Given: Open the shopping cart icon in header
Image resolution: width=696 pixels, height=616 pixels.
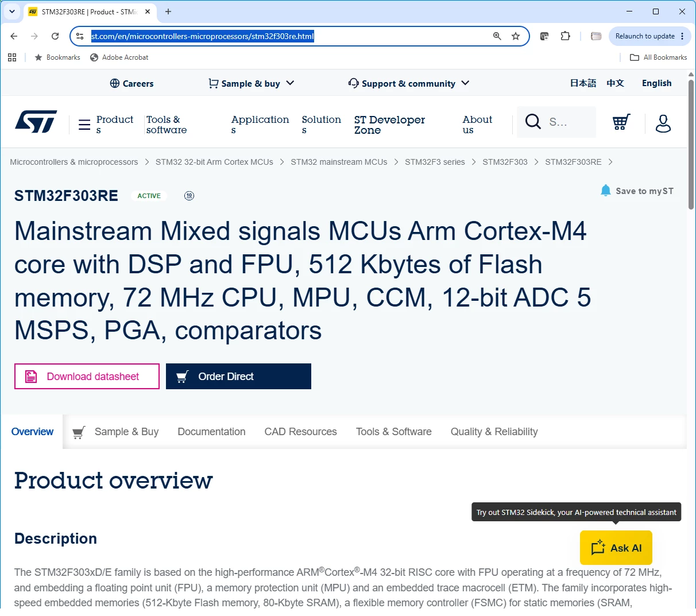Looking at the screenshot, I should click(x=621, y=122).
